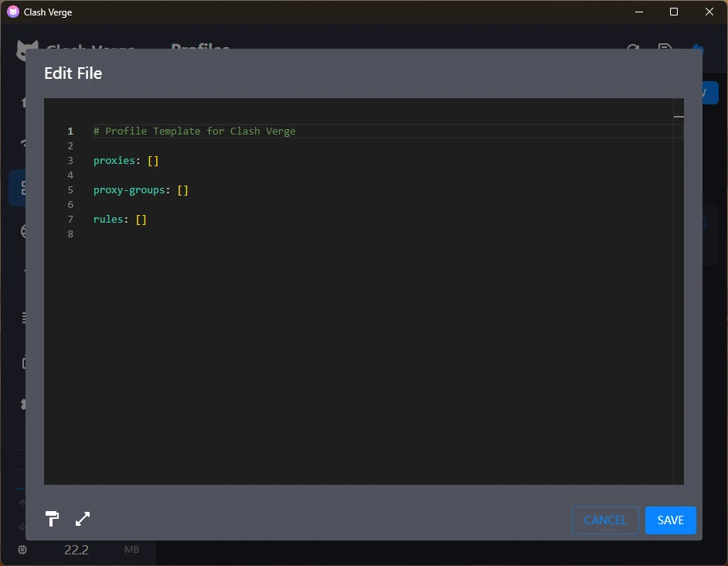This screenshot has width=728, height=566.
Task: Expand the editor with the diagonal arrows icon
Action: [x=83, y=519]
